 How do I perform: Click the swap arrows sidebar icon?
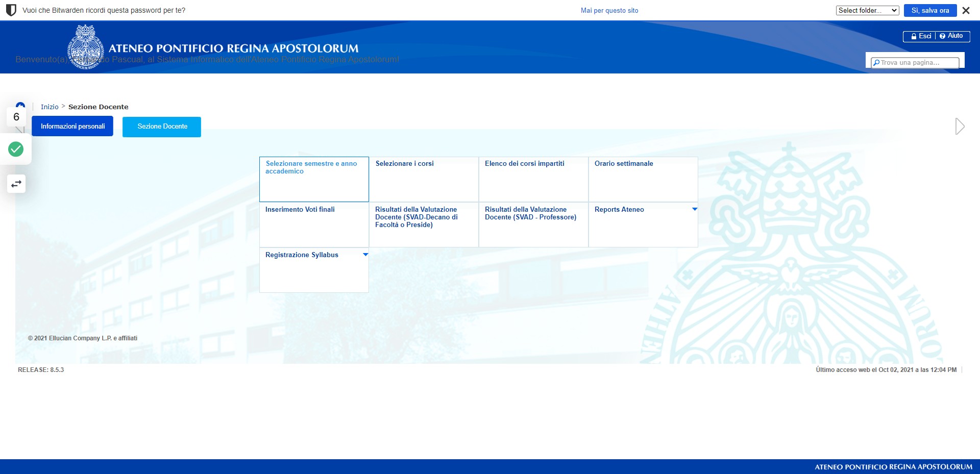tap(16, 184)
